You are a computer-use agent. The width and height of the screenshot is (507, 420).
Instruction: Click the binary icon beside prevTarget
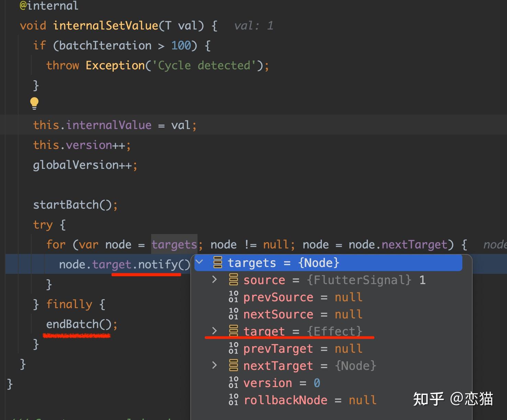234,348
